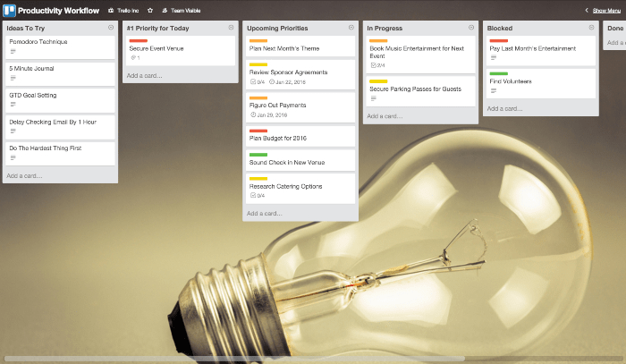626x364 pixels.
Task: Click orange label on Plan Next Month's Theme
Action: click(258, 41)
